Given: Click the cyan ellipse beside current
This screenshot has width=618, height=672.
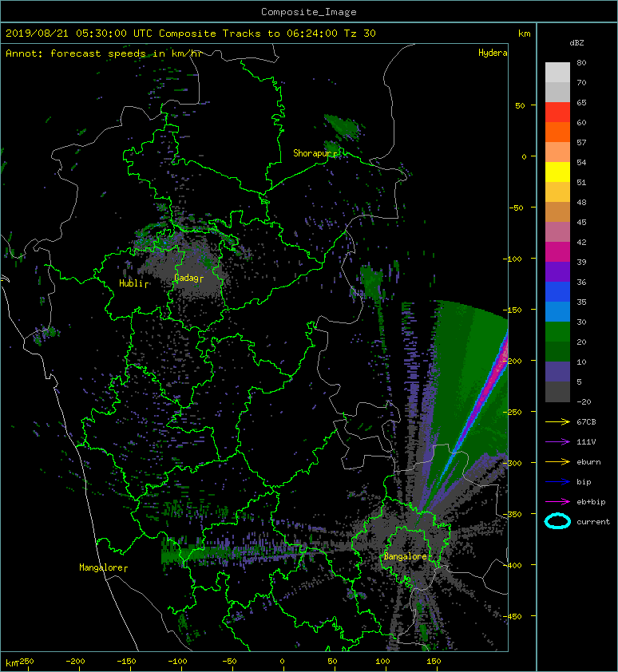Looking at the screenshot, I should coord(557,521).
